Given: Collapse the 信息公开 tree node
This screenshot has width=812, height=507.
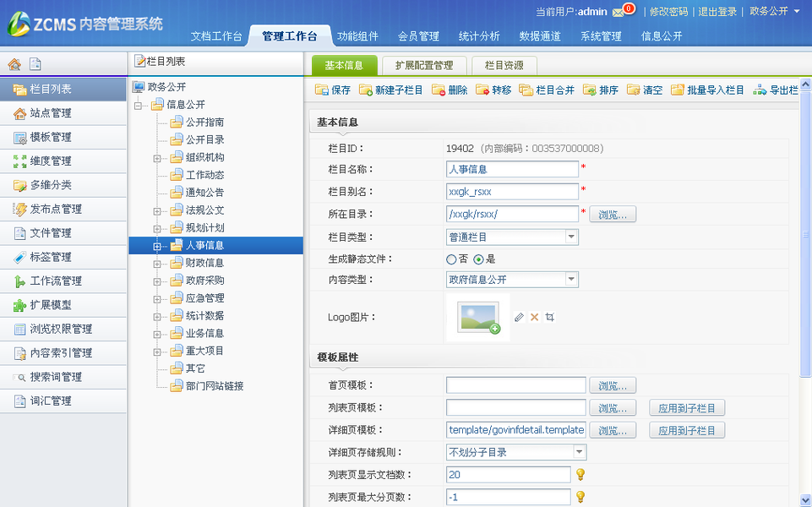Looking at the screenshot, I should coord(138,105).
